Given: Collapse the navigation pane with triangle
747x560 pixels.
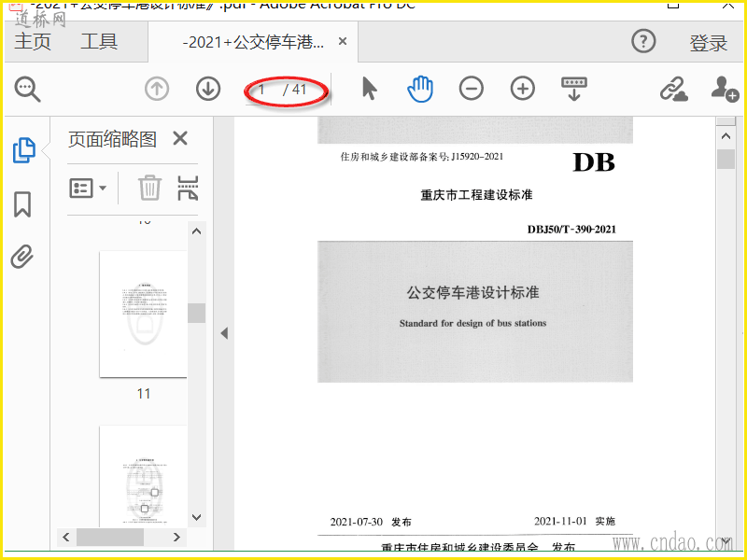Looking at the screenshot, I should point(224,333).
